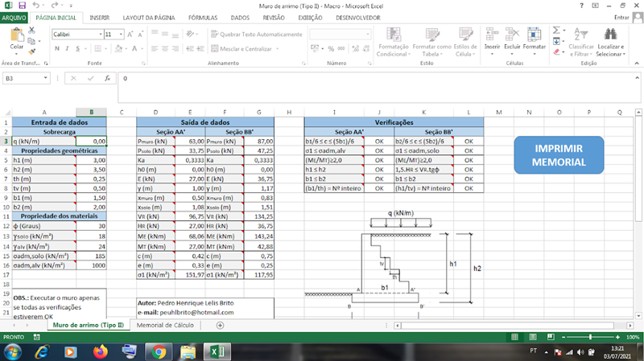The height and width of the screenshot is (361, 644).
Task: Click the vertical scrollbar down arrow
Action: [x=638, y=315]
